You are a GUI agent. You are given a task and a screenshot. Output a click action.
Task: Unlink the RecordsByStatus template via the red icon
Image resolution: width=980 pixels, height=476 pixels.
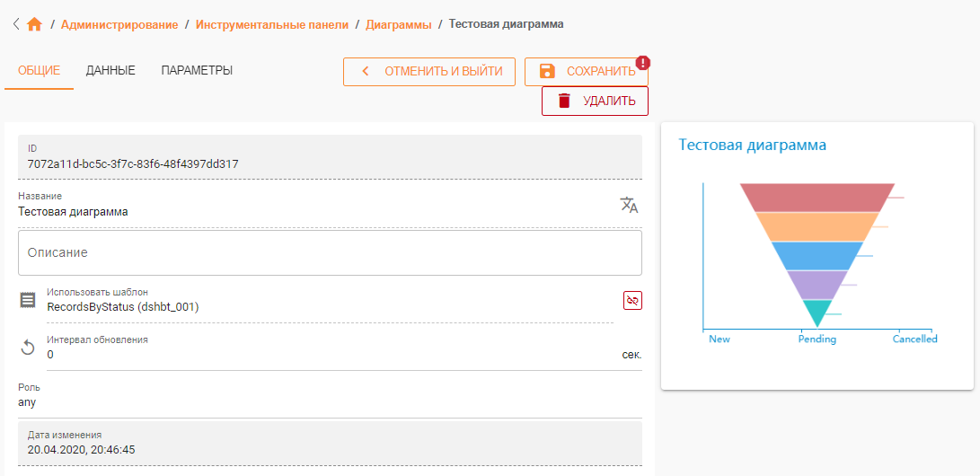(632, 301)
